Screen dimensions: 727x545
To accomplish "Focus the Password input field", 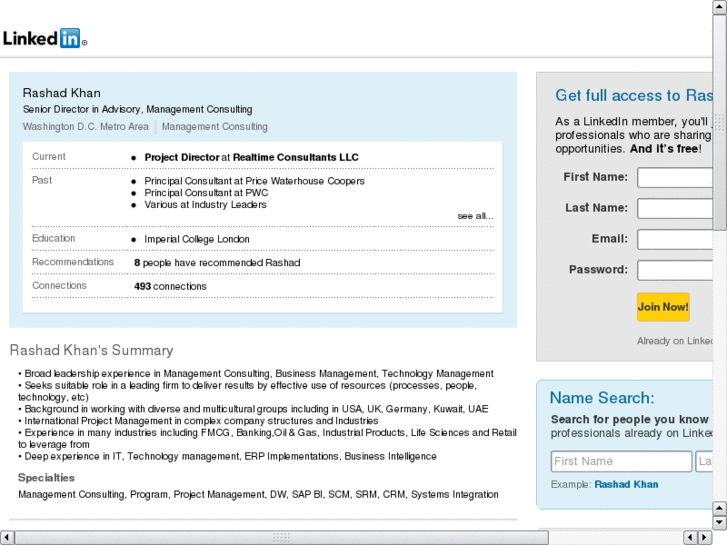I will [675, 270].
